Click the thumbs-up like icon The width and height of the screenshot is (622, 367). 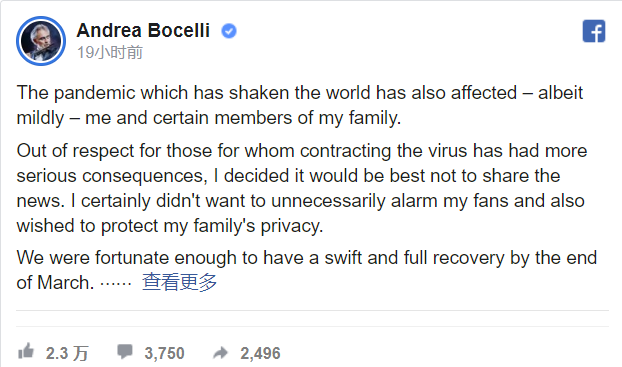26,351
